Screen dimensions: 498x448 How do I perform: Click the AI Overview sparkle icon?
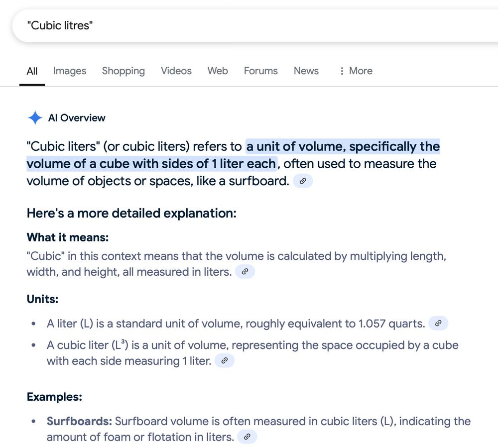click(35, 118)
